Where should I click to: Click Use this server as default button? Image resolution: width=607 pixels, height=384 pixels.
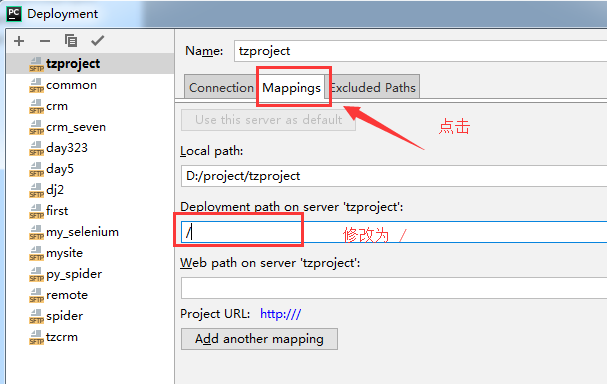click(268, 120)
